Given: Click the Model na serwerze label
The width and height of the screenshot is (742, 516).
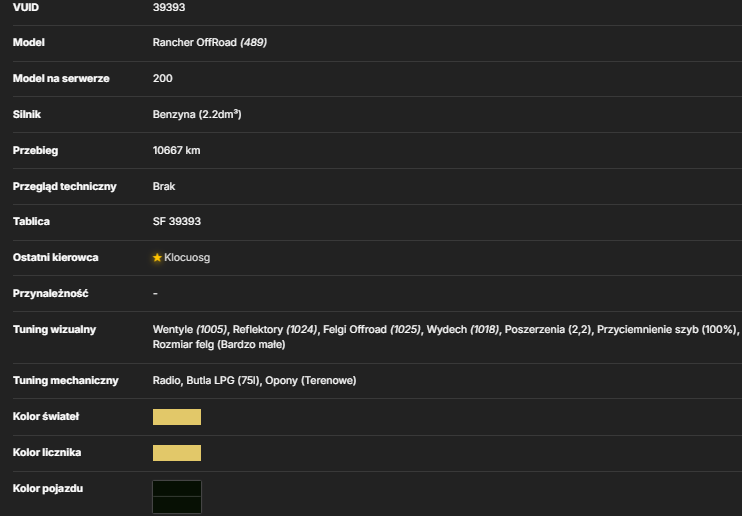Looking at the screenshot, I should coord(61,79).
